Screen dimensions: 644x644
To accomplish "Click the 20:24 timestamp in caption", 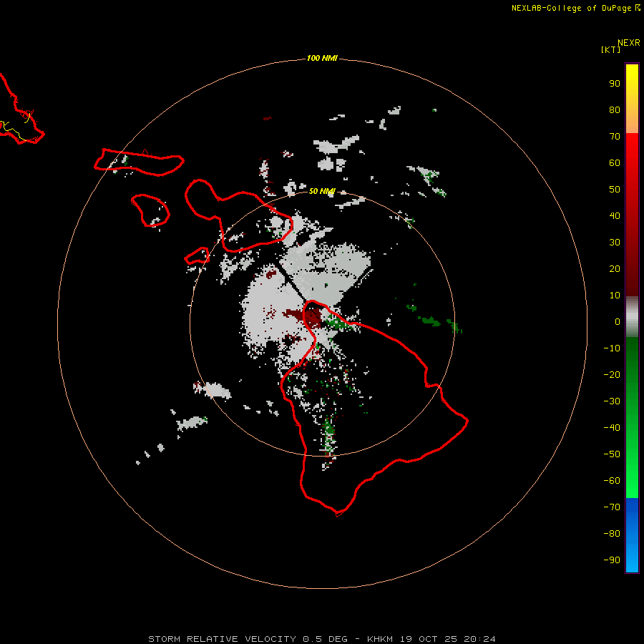I will coord(479,639).
